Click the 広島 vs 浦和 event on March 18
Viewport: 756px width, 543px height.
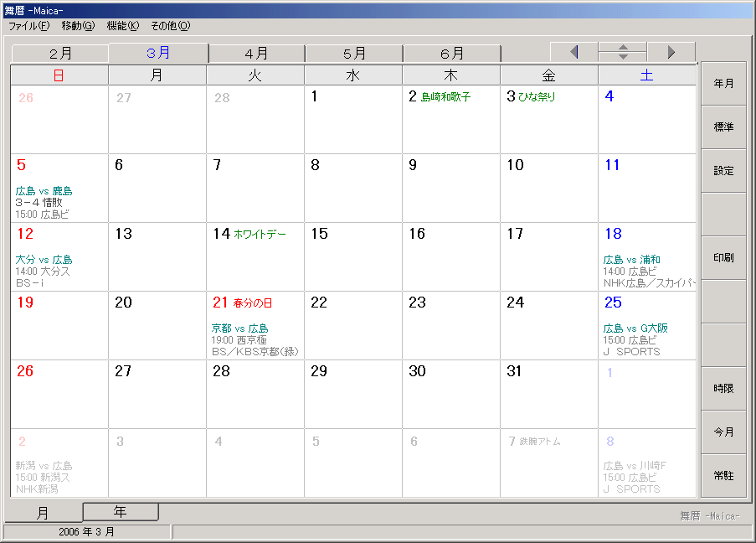click(632, 260)
